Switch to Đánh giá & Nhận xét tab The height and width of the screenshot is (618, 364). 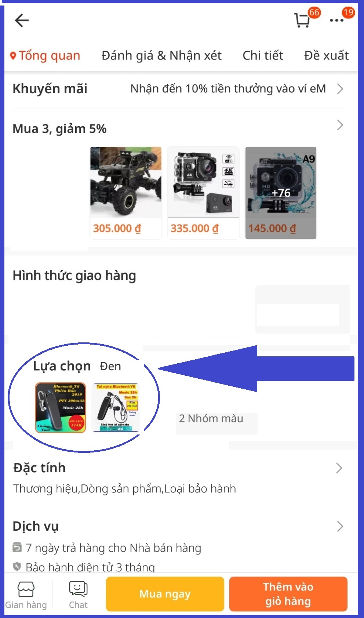[161, 55]
